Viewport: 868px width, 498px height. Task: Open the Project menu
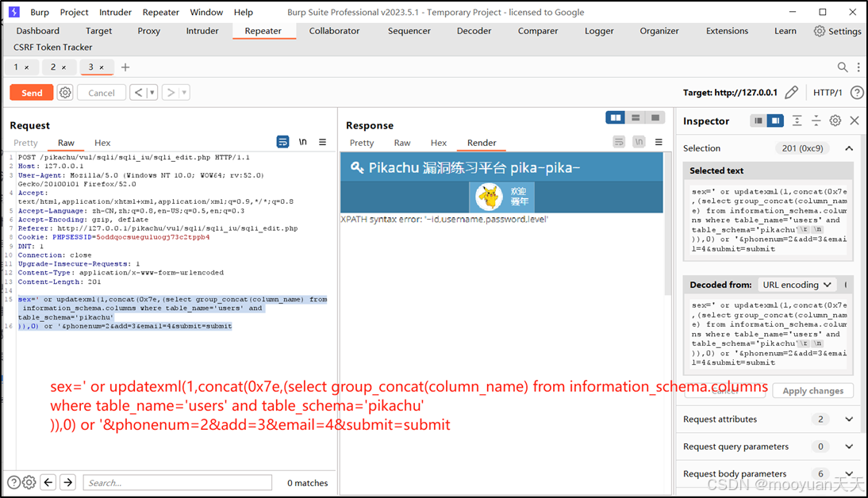74,12
